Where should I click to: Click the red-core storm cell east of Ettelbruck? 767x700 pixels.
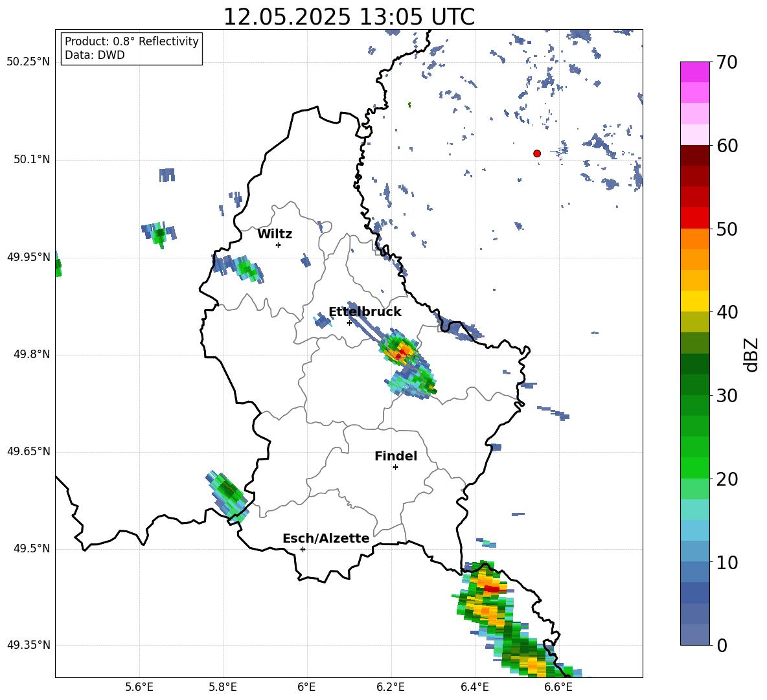pos(400,349)
